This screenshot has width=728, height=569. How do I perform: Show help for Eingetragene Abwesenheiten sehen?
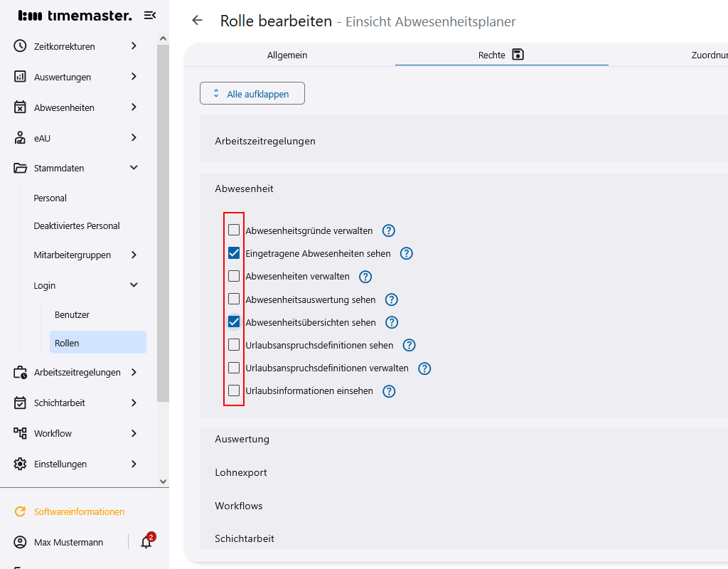pos(406,253)
